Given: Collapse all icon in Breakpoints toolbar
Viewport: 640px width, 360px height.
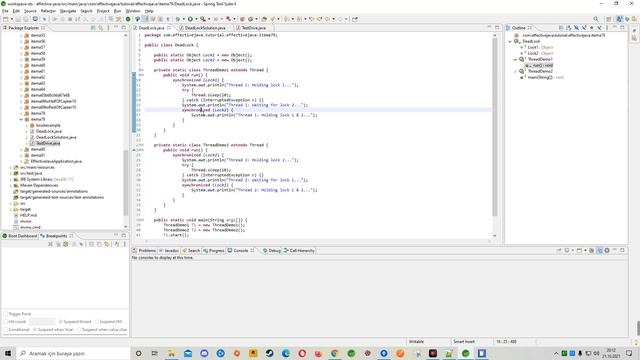Looking at the screenshot, I should [99, 244].
